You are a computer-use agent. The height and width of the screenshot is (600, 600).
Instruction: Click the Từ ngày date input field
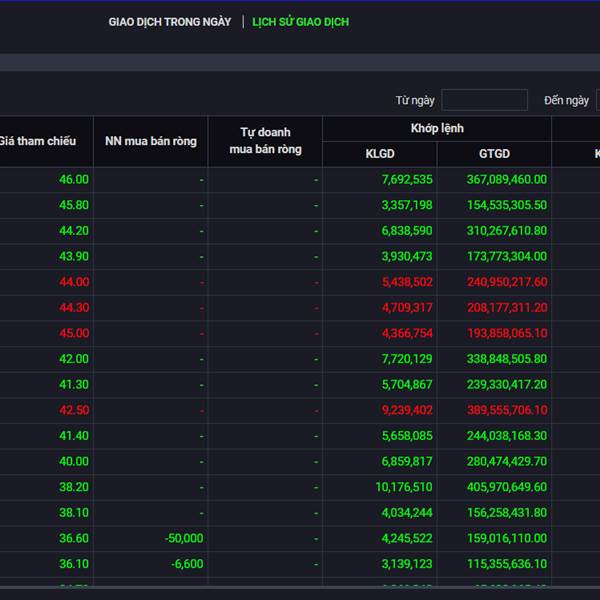click(x=484, y=100)
